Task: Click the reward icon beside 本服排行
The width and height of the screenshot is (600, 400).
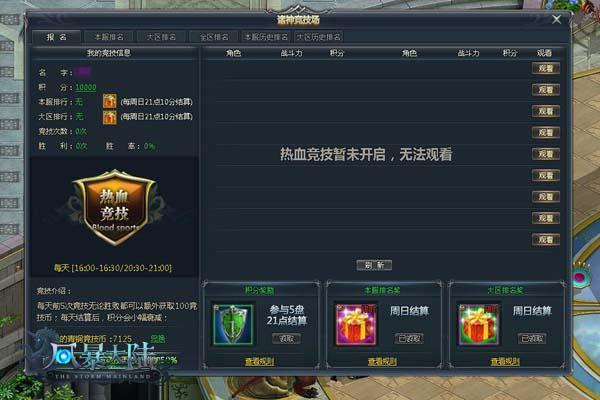Action: tap(109, 101)
